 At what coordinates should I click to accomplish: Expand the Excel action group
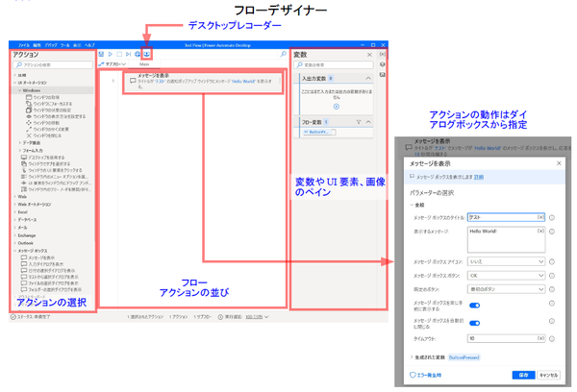click(x=15, y=212)
